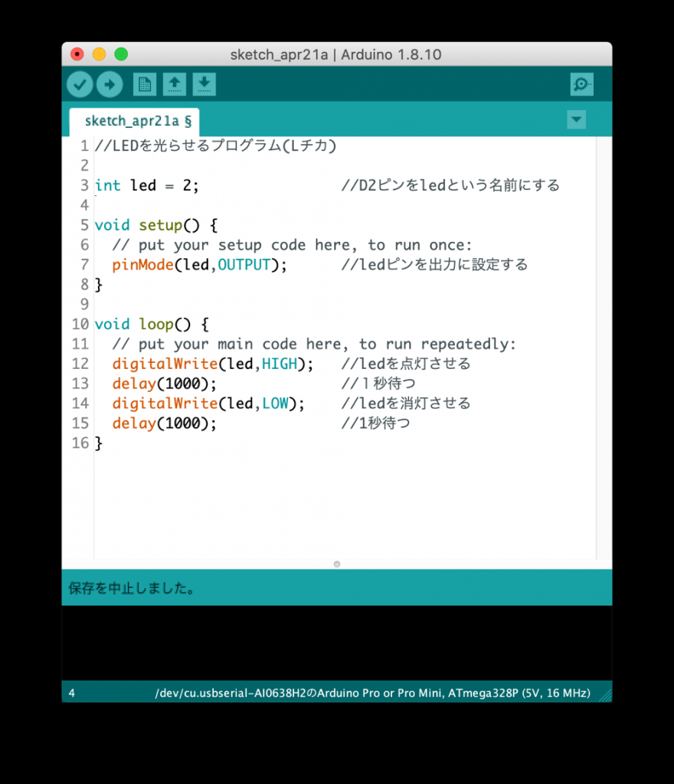This screenshot has height=784, width=674.
Task: Click 'HIGH' constant on line 12
Action: [x=280, y=364]
